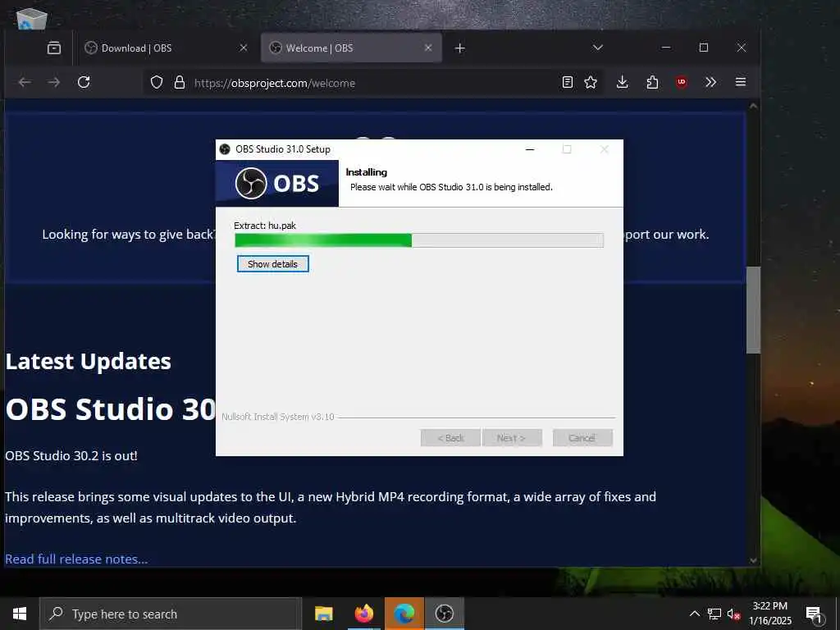The height and width of the screenshot is (630, 840).
Task: Open a new browser tab
Action: tap(459, 48)
